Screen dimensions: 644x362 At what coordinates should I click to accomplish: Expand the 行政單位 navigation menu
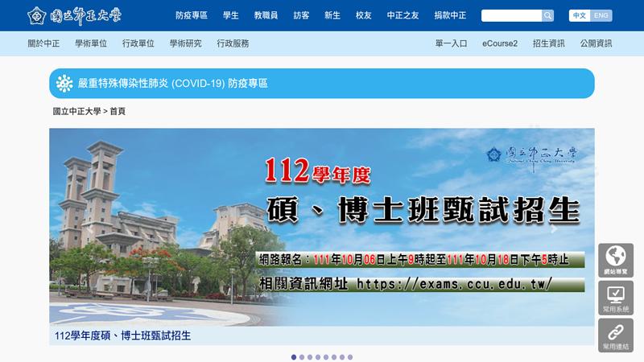[x=138, y=43]
